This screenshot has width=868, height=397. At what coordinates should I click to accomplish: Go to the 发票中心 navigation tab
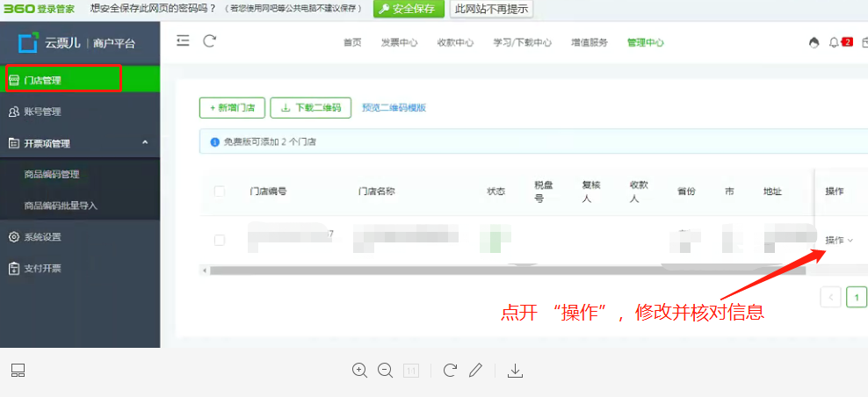(x=399, y=42)
